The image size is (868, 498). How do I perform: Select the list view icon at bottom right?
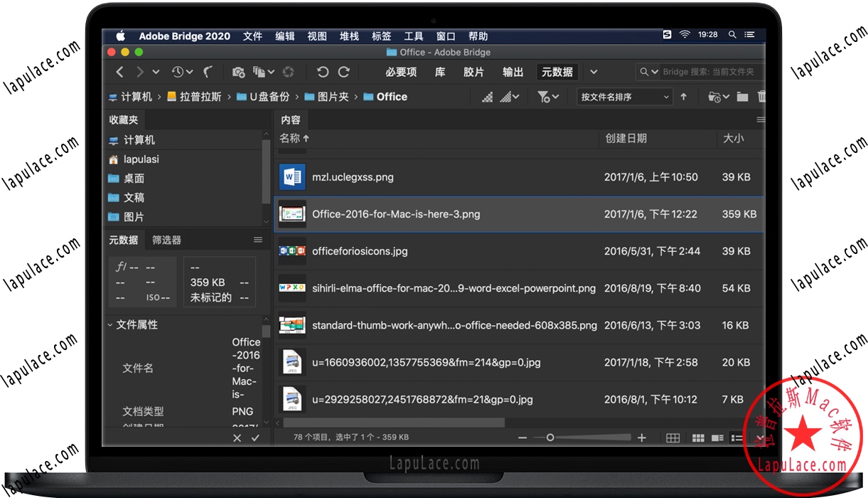click(x=739, y=438)
